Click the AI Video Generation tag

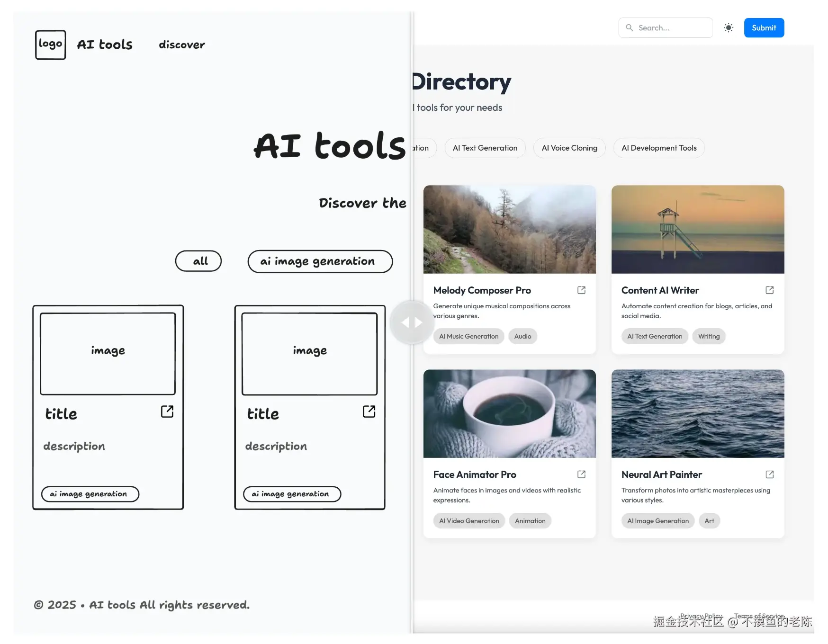[469, 521]
